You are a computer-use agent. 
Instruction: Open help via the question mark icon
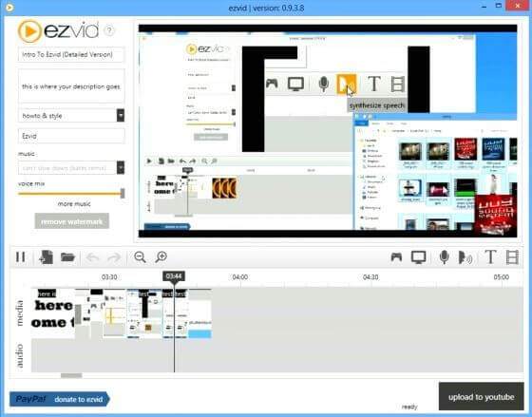(109, 31)
